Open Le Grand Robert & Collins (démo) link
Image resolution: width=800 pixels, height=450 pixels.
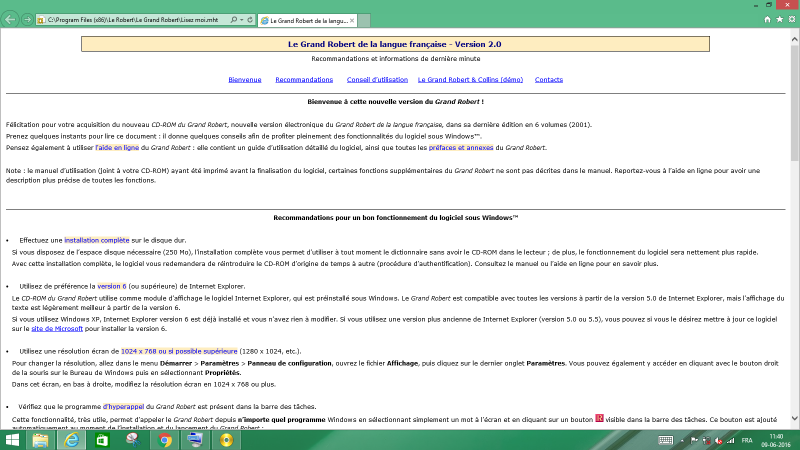point(470,80)
